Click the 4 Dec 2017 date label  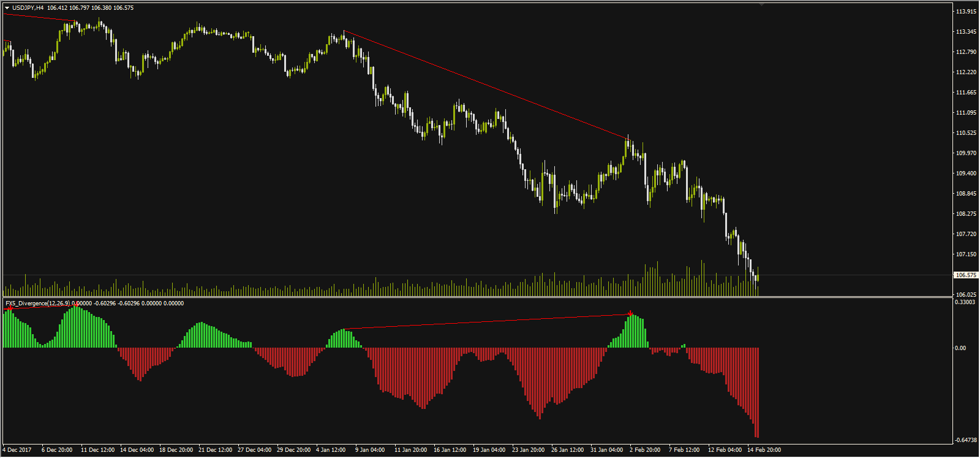[x=17, y=450]
